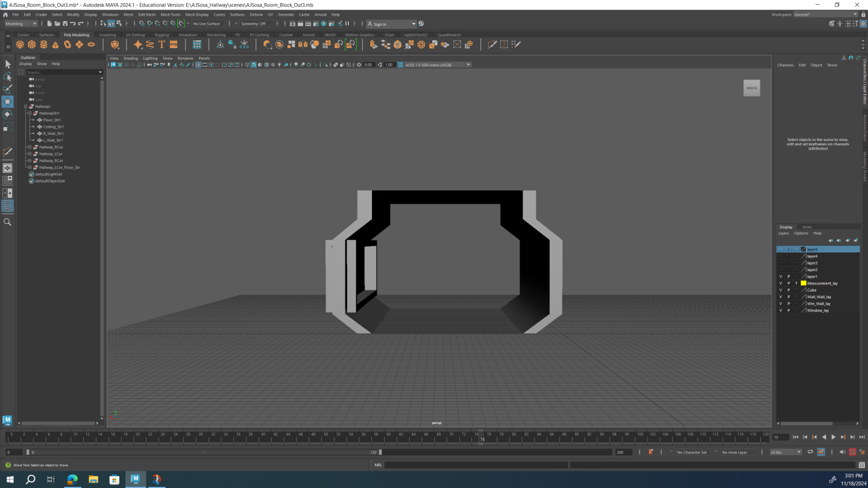
Task: Open Options menu in layer editor
Action: coord(801,233)
